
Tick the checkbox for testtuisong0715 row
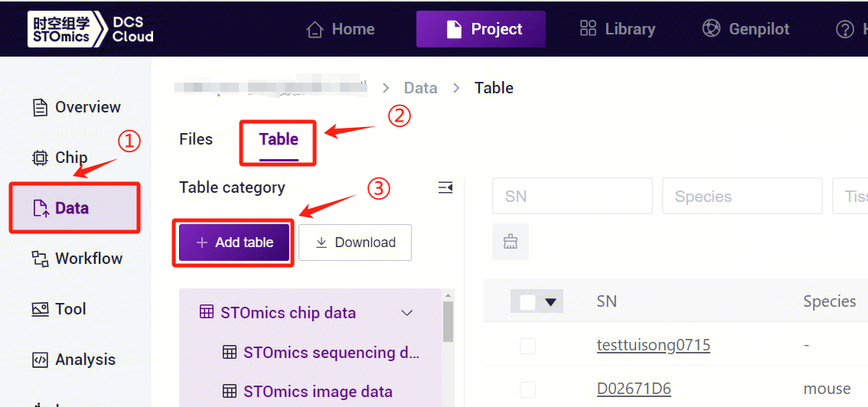click(x=527, y=346)
